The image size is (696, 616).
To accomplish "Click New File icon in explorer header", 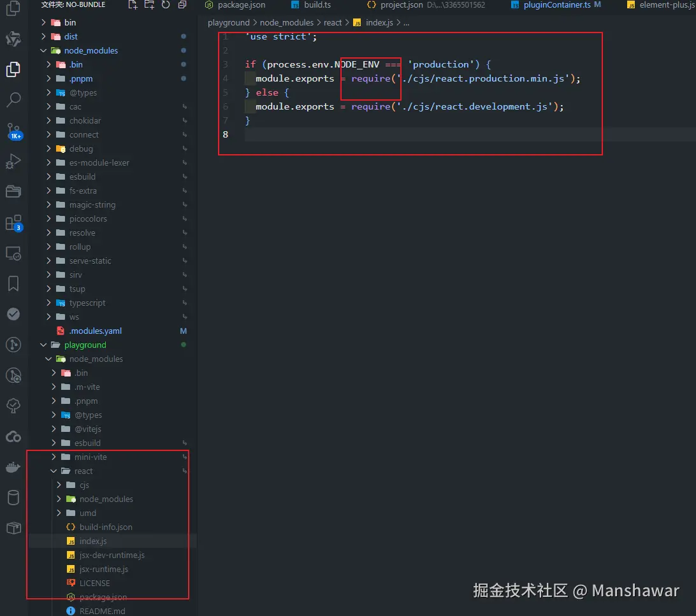I will [133, 5].
